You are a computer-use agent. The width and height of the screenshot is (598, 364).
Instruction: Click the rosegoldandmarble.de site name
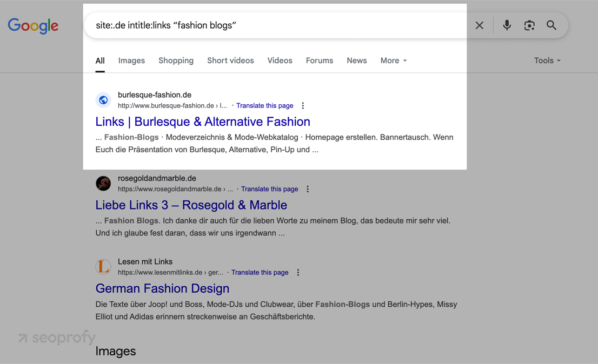point(157,178)
